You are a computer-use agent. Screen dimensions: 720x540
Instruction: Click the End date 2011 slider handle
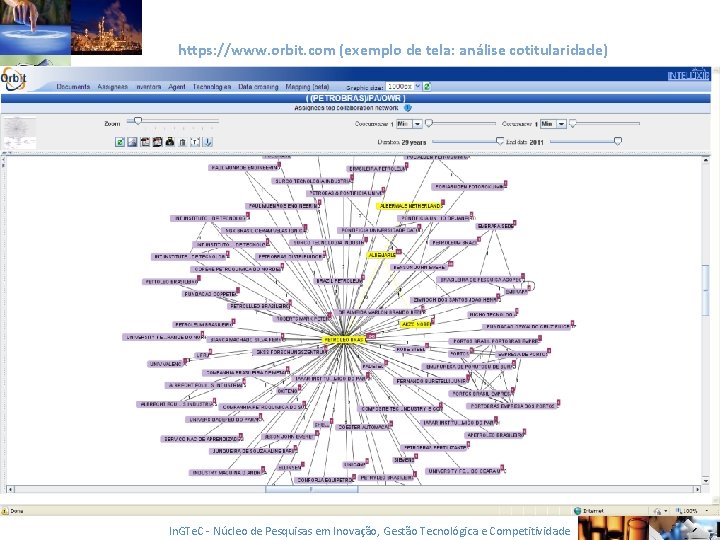(618, 141)
